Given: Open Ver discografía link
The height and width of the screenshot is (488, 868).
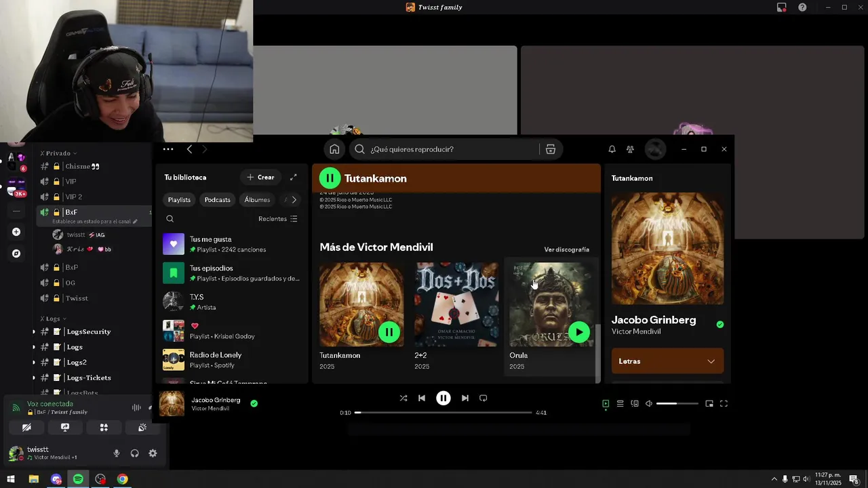Looking at the screenshot, I should click(x=567, y=249).
